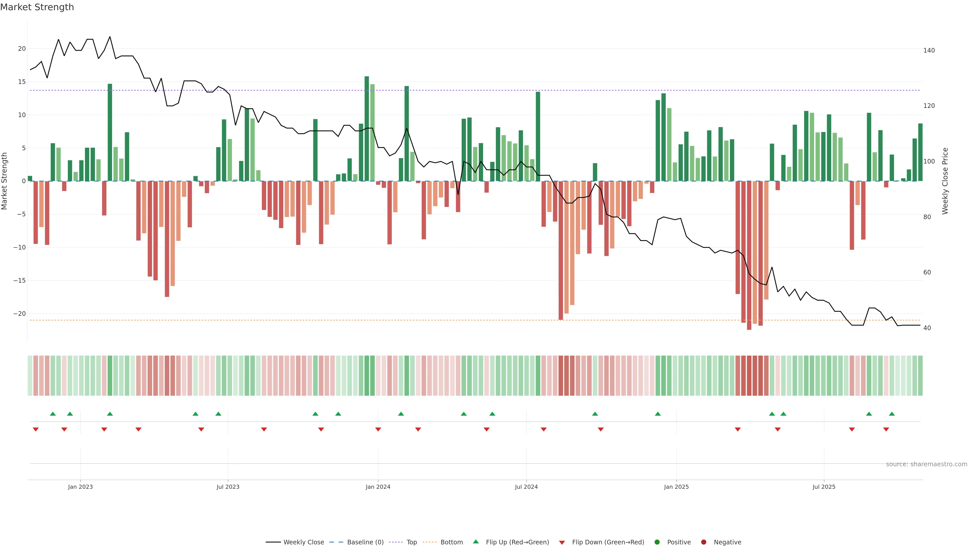The width and height of the screenshot is (980, 551).
Task: Click the Negative red circle legend icon
Action: click(703, 542)
